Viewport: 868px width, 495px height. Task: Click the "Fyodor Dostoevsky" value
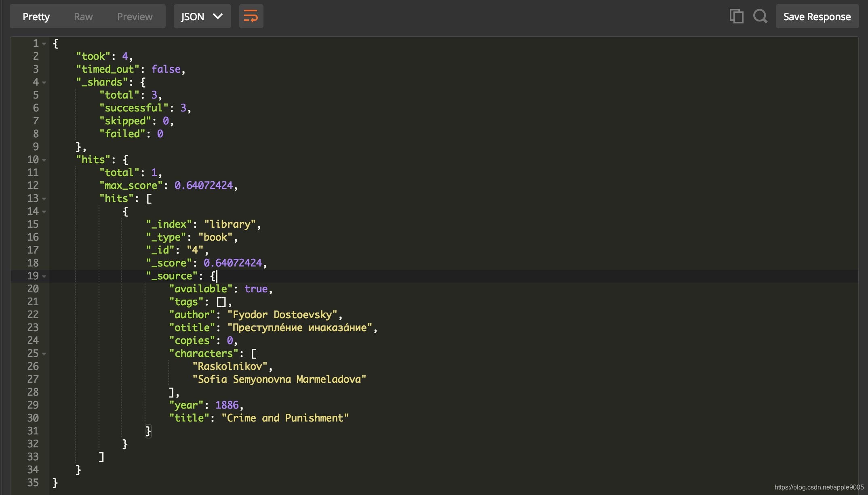point(282,315)
